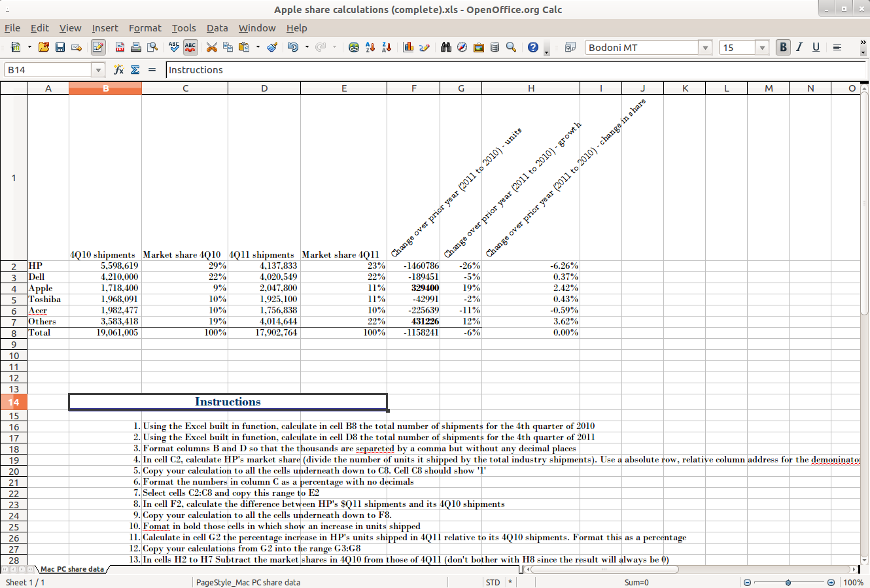Toggle Edit File mode

[98, 47]
